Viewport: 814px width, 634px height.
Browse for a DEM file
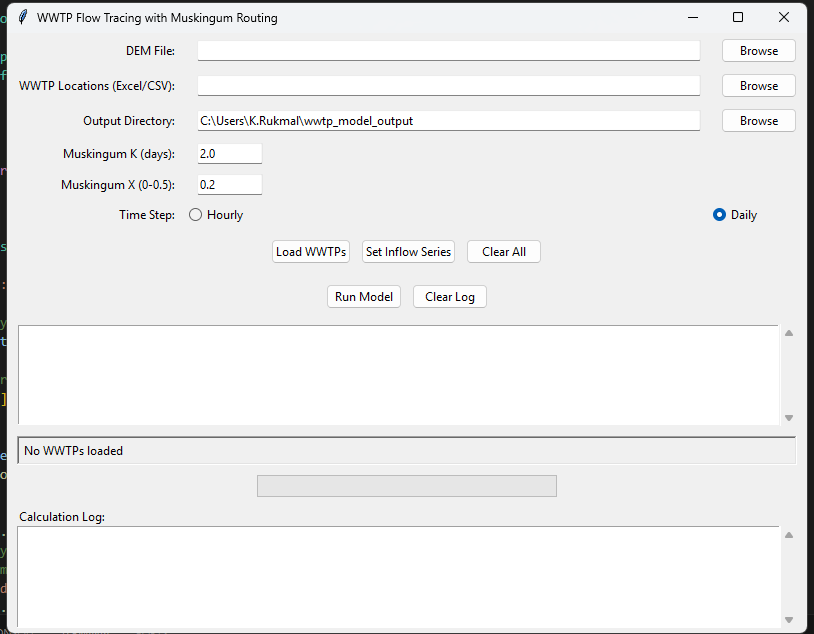[757, 50]
